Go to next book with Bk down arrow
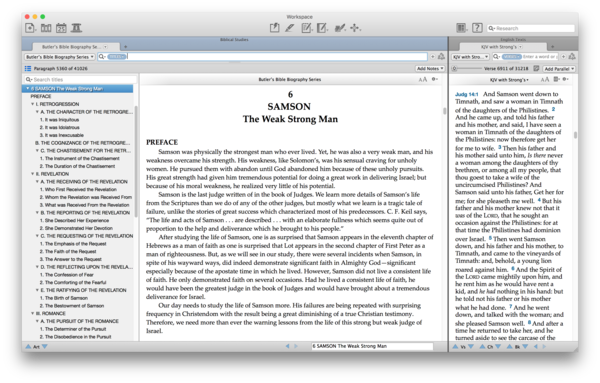Image resolution: width=600 pixels, height=383 pixels. pos(525,347)
